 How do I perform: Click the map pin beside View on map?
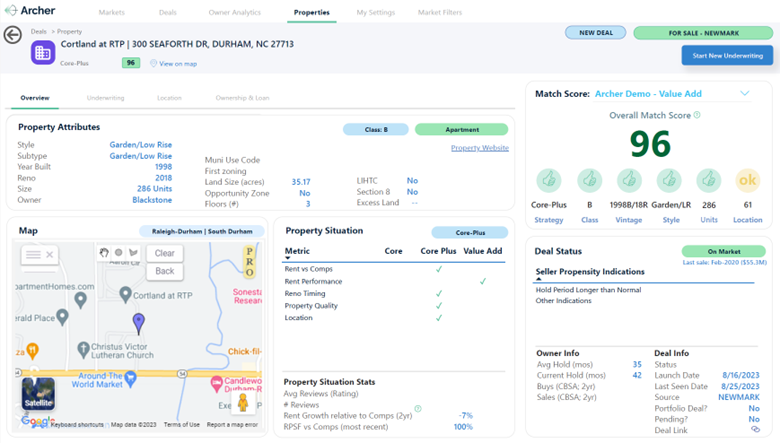153,63
